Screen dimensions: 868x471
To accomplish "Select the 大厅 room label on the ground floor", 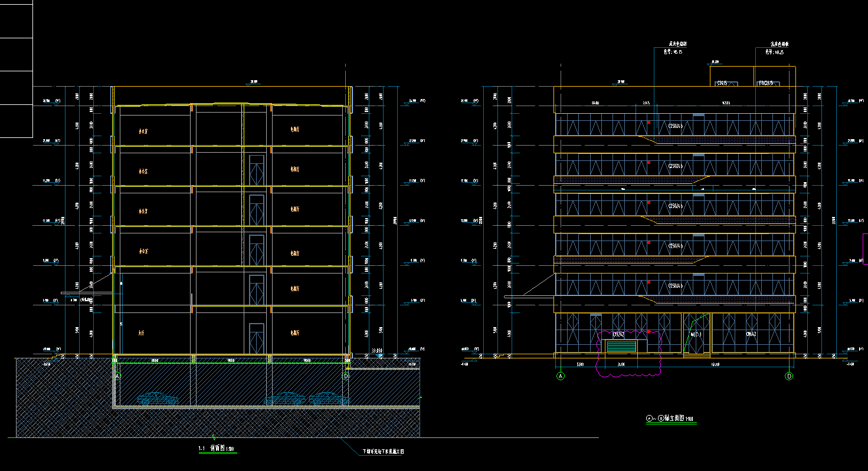I will 141,333.
